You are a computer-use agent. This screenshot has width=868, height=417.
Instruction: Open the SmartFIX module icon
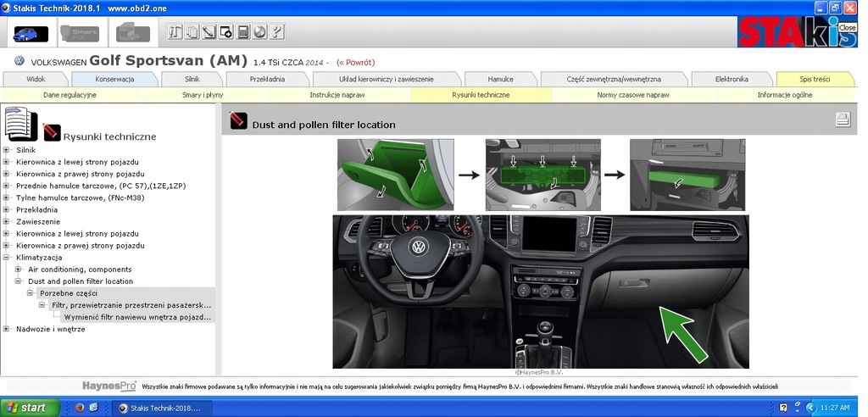coord(81,33)
